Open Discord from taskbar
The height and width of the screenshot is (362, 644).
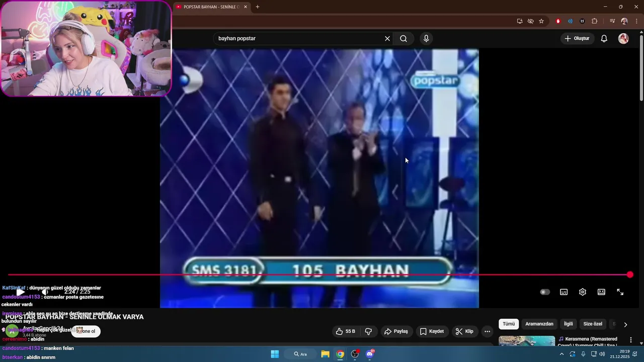tap(370, 354)
